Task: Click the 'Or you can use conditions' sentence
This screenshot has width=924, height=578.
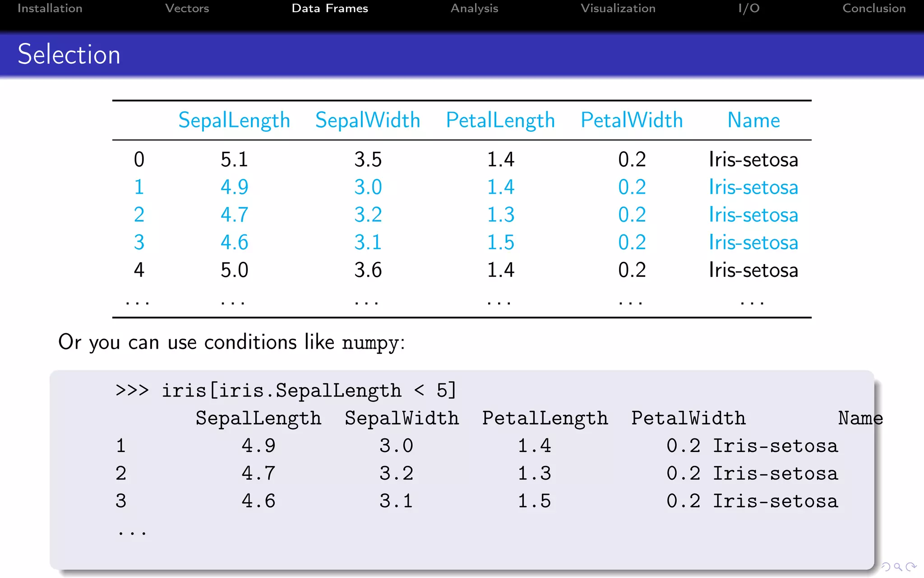Action: [x=231, y=342]
